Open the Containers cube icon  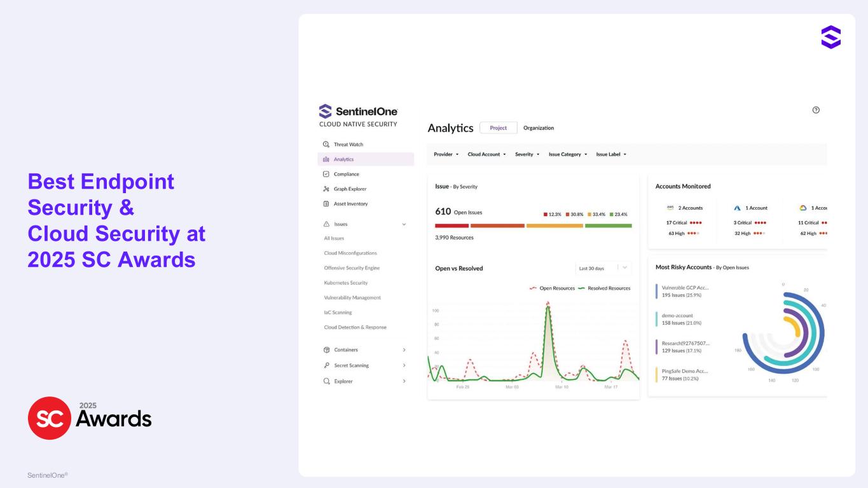click(x=327, y=350)
